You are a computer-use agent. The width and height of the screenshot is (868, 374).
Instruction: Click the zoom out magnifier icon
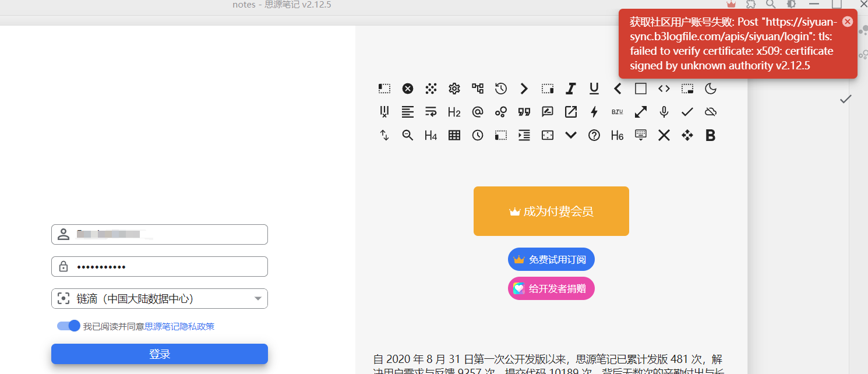[x=408, y=135]
